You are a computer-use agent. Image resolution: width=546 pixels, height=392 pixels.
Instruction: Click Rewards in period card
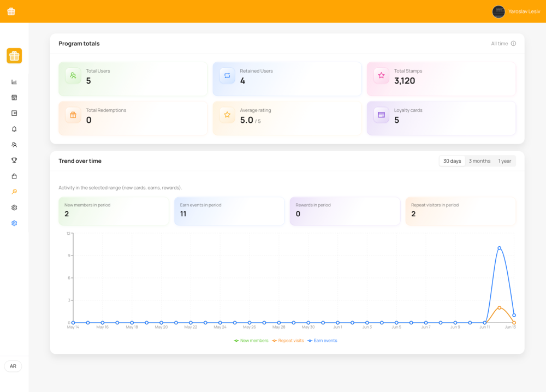(345, 211)
